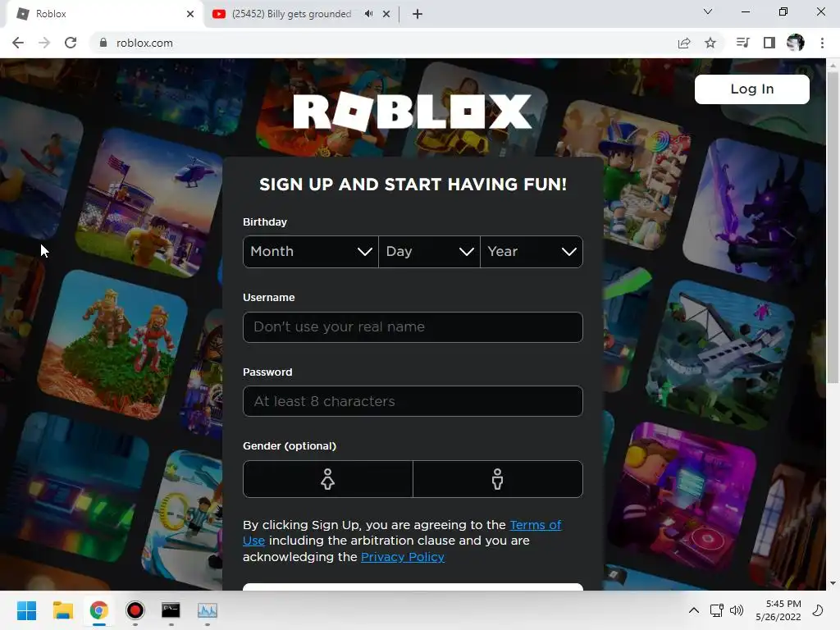Screen dimensions: 840x630
Task: Focus the Password input field
Action: pos(413,401)
